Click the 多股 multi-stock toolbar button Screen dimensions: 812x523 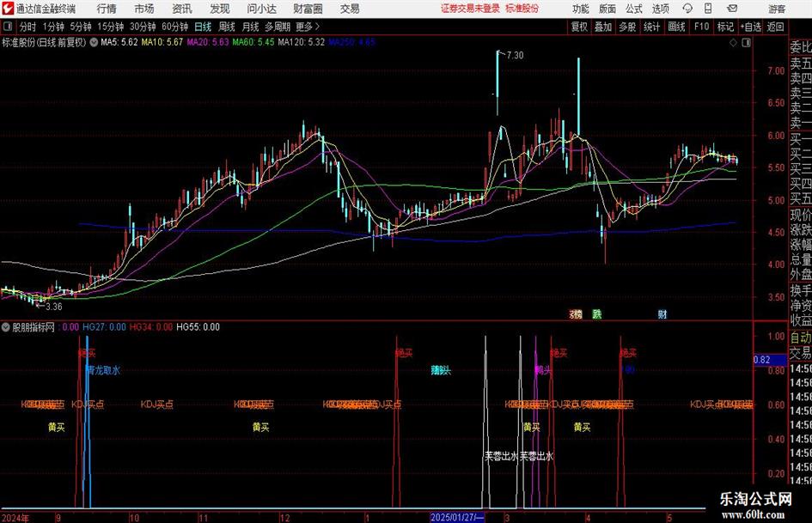coord(627,27)
